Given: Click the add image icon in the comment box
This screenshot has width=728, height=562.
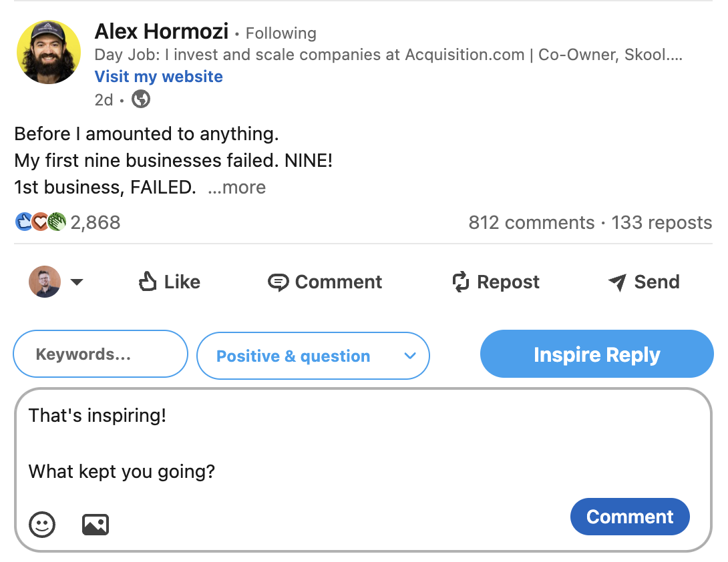Looking at the screenshot, I should 95,525.
